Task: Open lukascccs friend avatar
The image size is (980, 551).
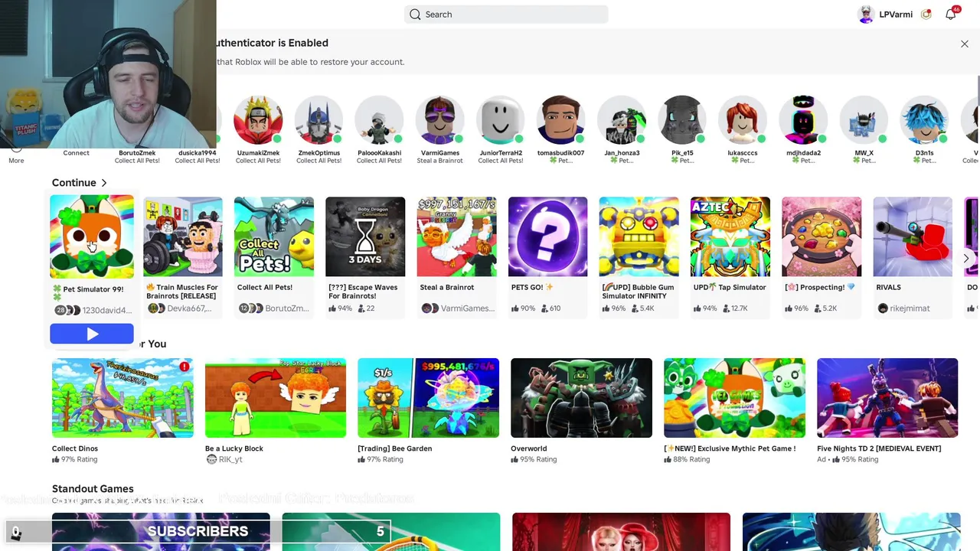Action: (x=743, y=121)
